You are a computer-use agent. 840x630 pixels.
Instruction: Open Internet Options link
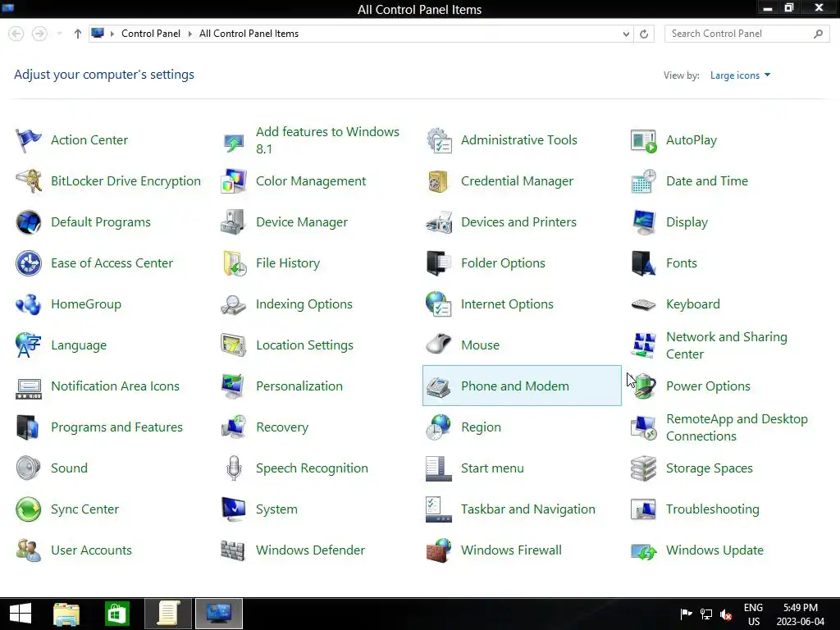507,304
